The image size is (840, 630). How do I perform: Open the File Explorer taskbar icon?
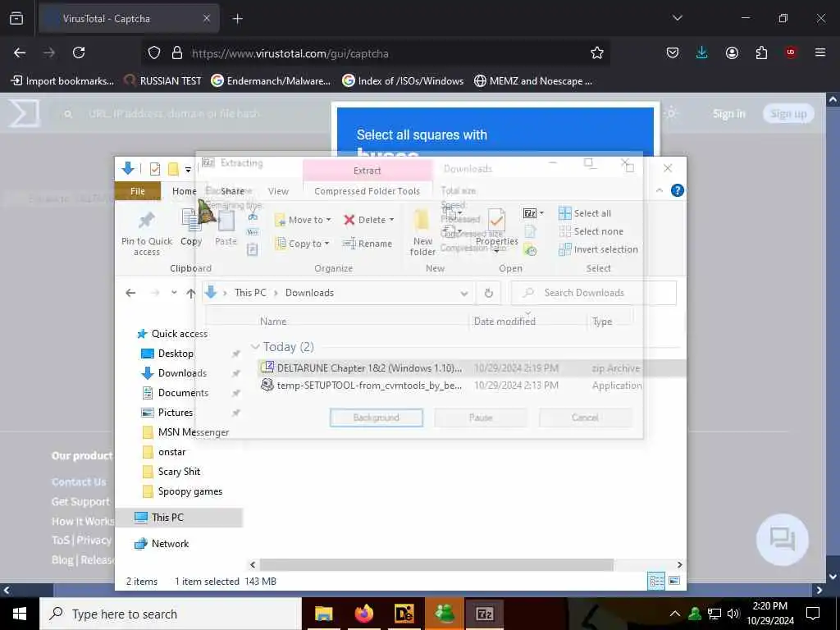[x=323, y=614]
